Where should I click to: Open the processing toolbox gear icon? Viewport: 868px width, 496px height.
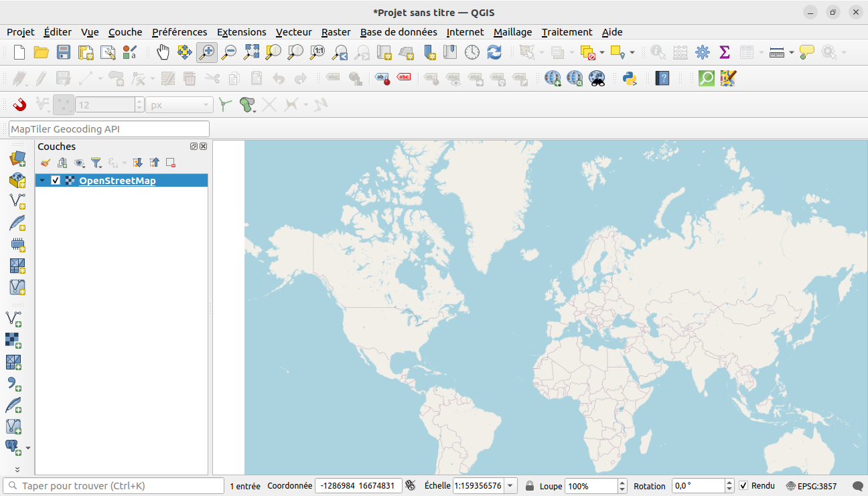click(702, 52)
